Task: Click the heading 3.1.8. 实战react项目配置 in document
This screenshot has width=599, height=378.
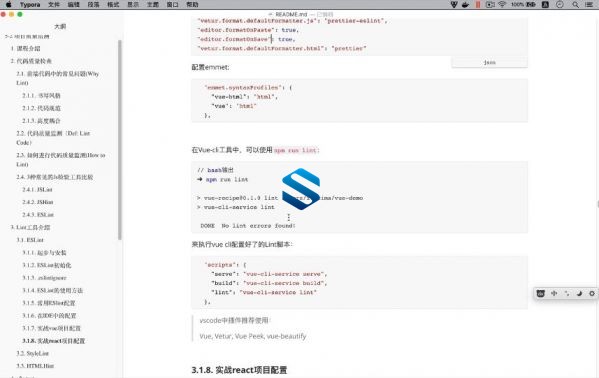Action: pyautogui.click(x=240, y=370)
